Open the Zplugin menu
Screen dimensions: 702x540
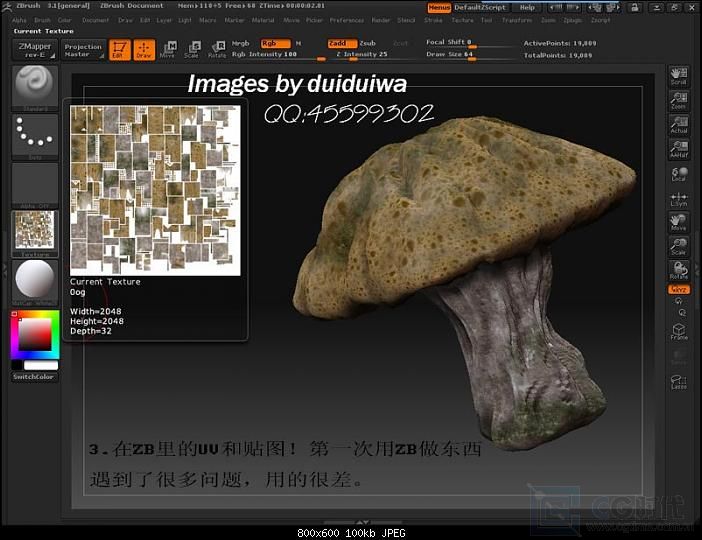[573, 20]
